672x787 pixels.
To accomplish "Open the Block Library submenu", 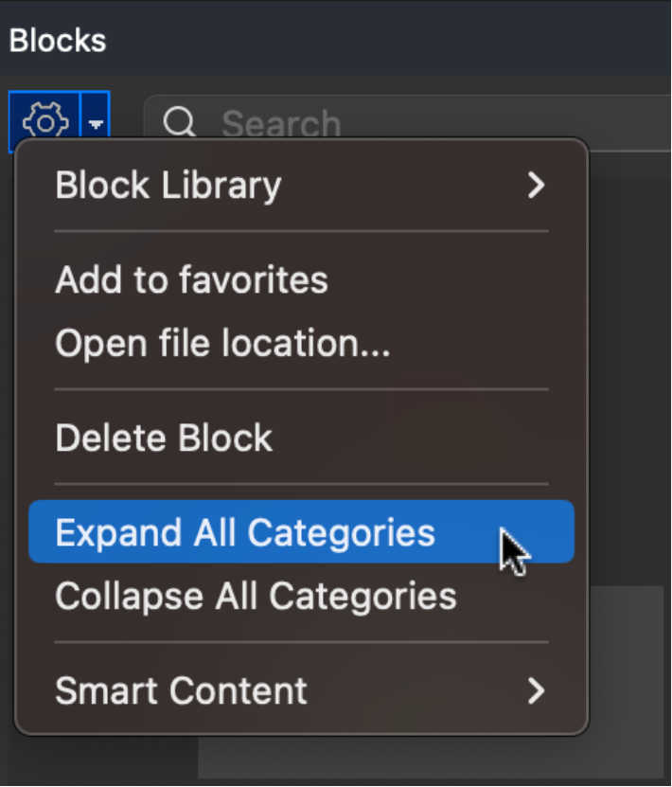I will pyautogui.click(x=301, y=186).
